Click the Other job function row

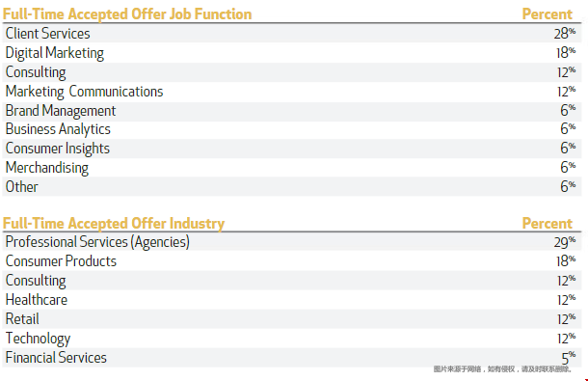[292, 187]
